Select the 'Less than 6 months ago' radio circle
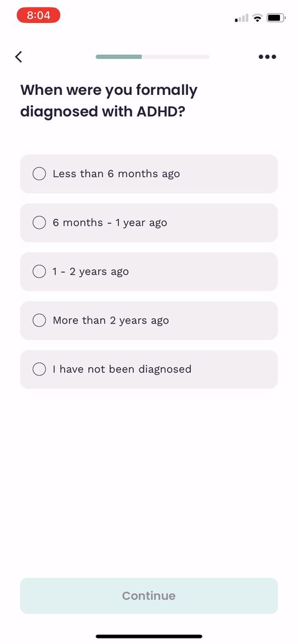298x644 pixels. point(39,174)
